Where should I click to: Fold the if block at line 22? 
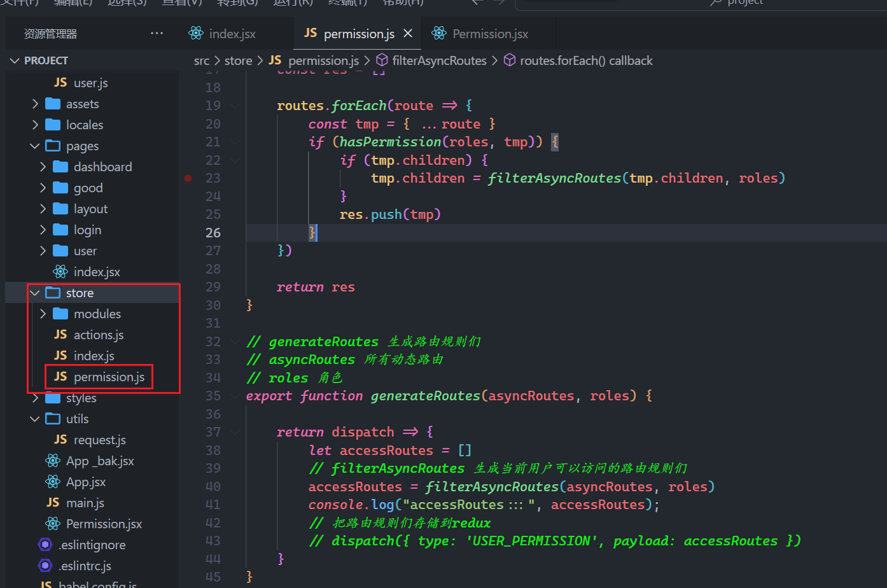tap(235, 160)
